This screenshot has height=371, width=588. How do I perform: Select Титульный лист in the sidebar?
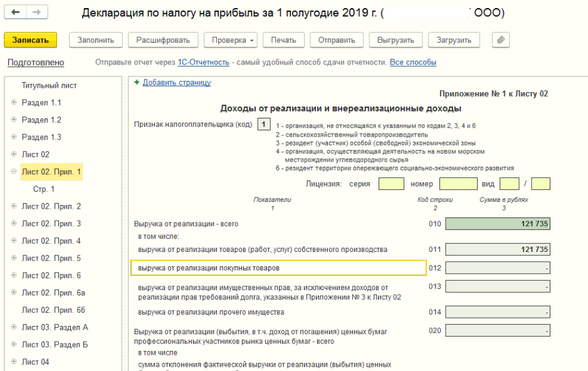click(49, 85)
